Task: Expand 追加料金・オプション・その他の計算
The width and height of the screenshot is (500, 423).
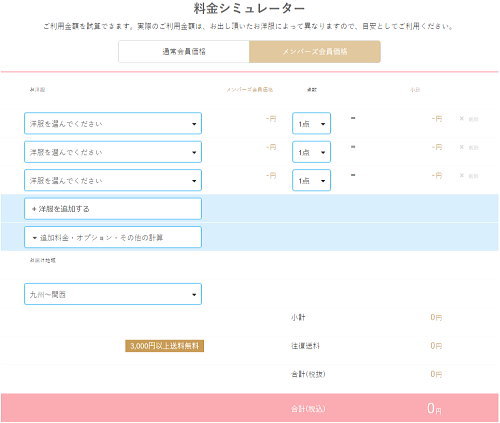Action: [x=113, y=237]
